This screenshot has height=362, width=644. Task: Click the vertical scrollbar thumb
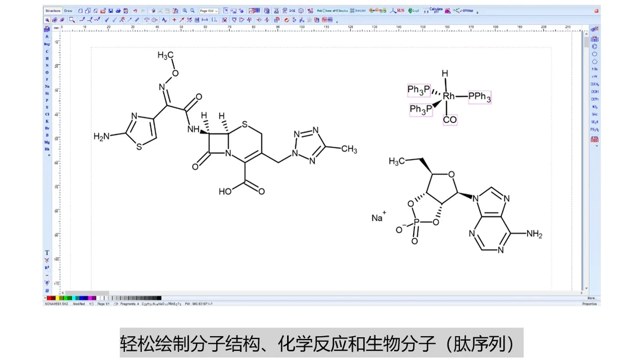[x=586, y=42]
